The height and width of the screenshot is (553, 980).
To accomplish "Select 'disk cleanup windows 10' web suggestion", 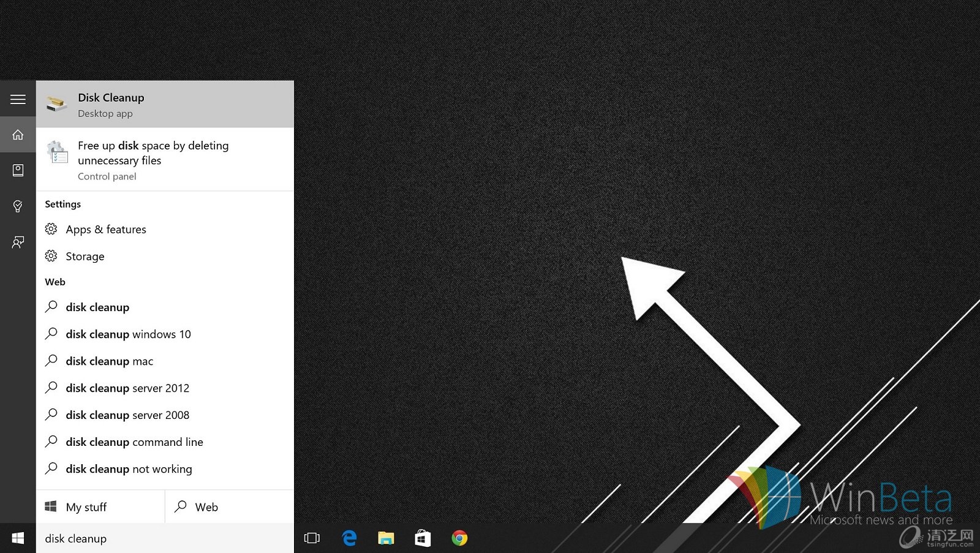I will 128,334.
